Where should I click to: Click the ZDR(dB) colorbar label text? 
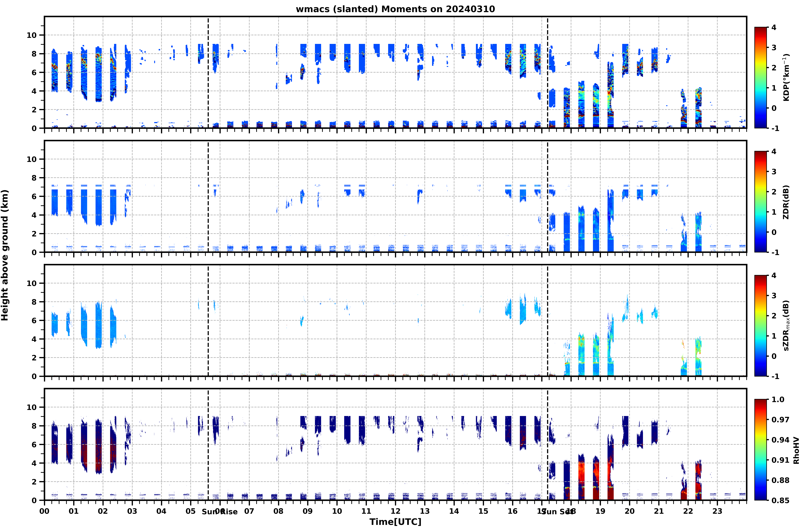pyautogui.click(x=786, y=202)
